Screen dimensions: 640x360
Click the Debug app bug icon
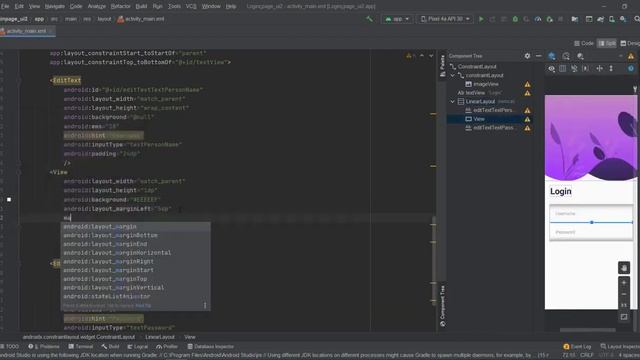(x=515, y=19)
